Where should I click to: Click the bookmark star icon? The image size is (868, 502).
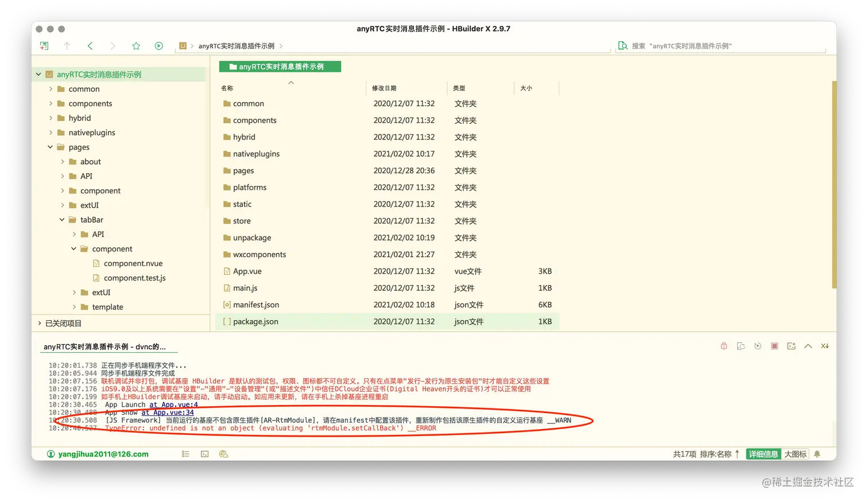pos(136,46)
